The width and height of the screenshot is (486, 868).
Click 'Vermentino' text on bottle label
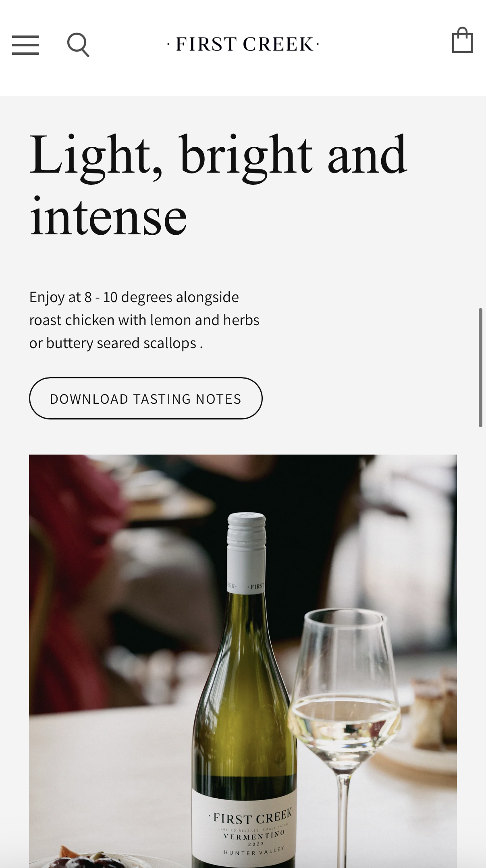(254, 835)
